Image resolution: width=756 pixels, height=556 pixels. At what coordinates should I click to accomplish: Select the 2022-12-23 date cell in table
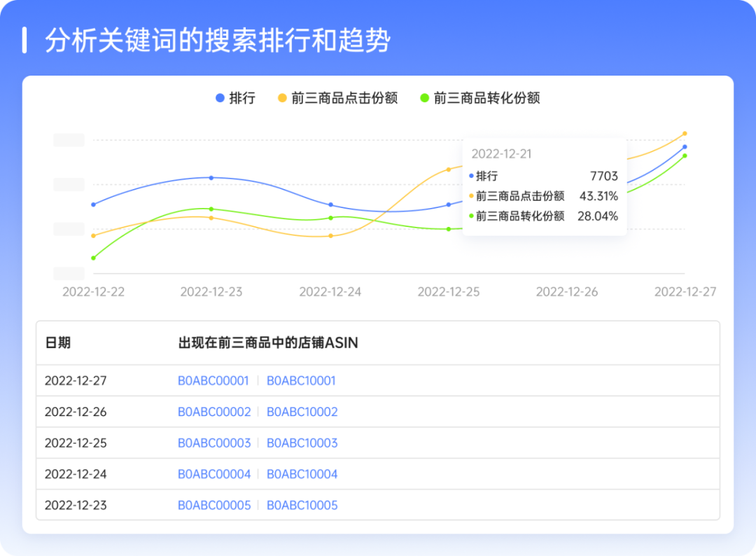[x=76, y=505]
